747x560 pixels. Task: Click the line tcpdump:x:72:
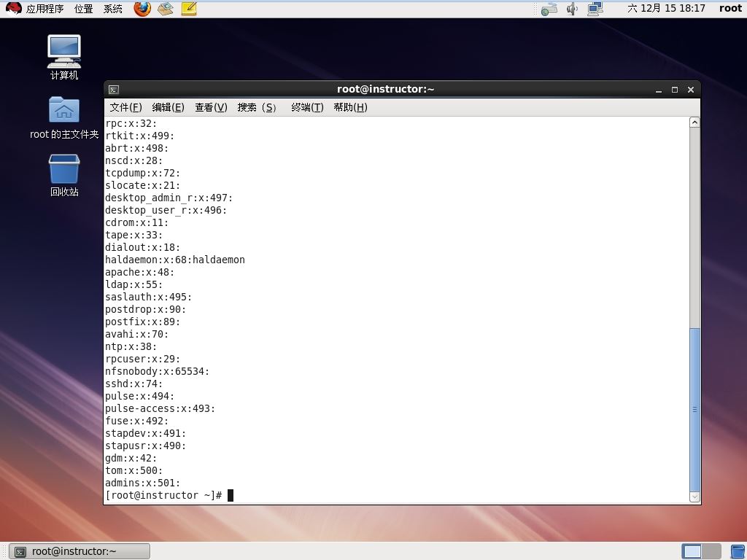pos(143,174)
